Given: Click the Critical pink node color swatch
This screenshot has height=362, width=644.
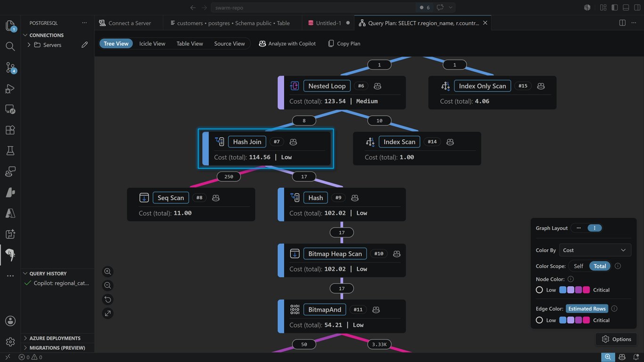Looking at the screenshot, I should pyautogui.click(x=586, y=290).
